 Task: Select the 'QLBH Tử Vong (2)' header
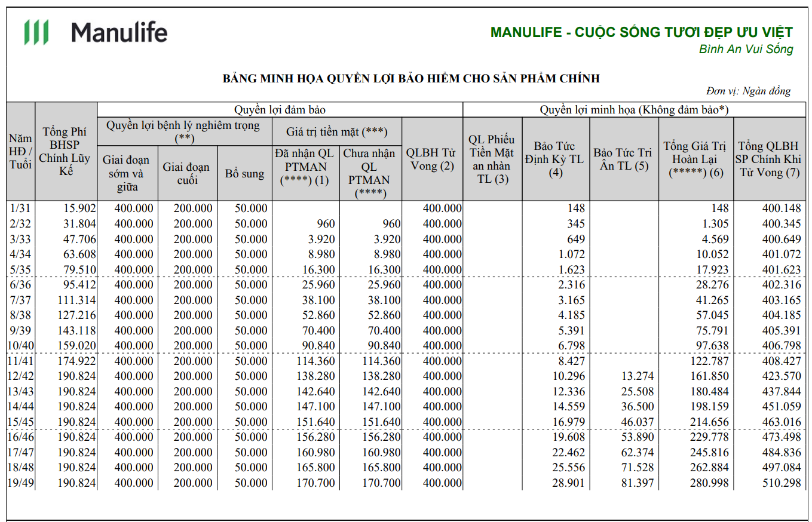432,159
